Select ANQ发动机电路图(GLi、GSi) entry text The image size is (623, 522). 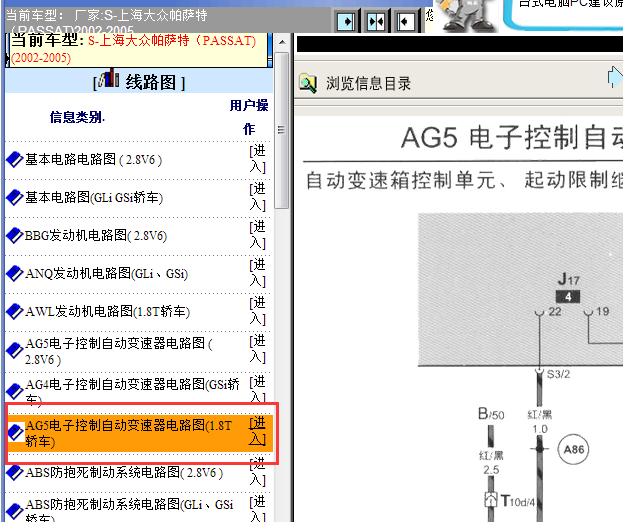click(106, 273)
